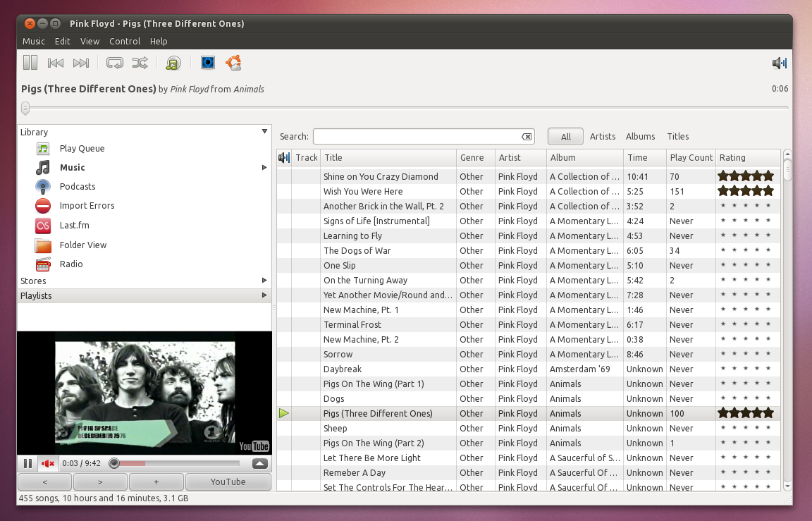Sort by the Play Count column header
812x521 pixels.
[x=691, y=157]
